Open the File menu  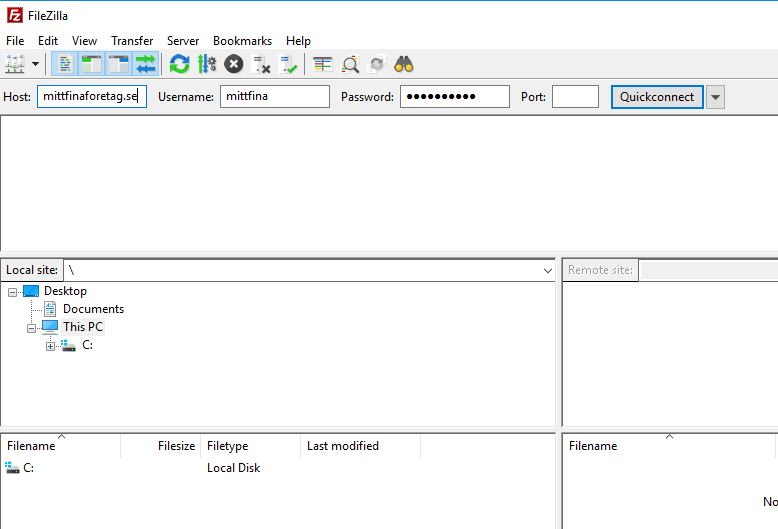pos(15,41)
